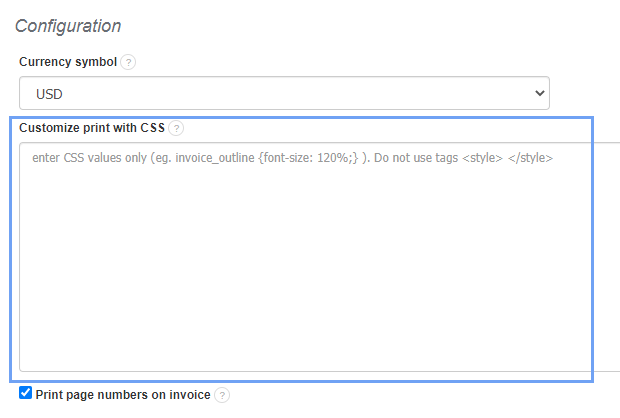Click help icon next to Print page numbers
Screen dimensions: 620x418
(222, 395)
